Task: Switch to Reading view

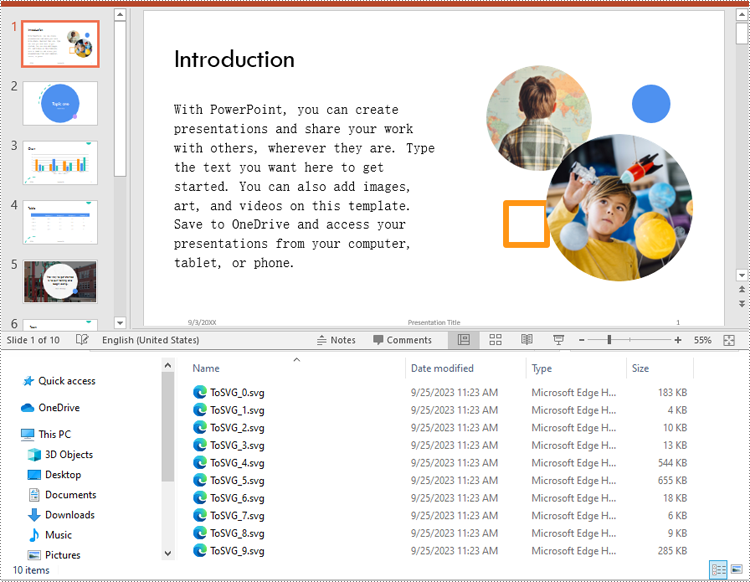Action: coord(527,340)
